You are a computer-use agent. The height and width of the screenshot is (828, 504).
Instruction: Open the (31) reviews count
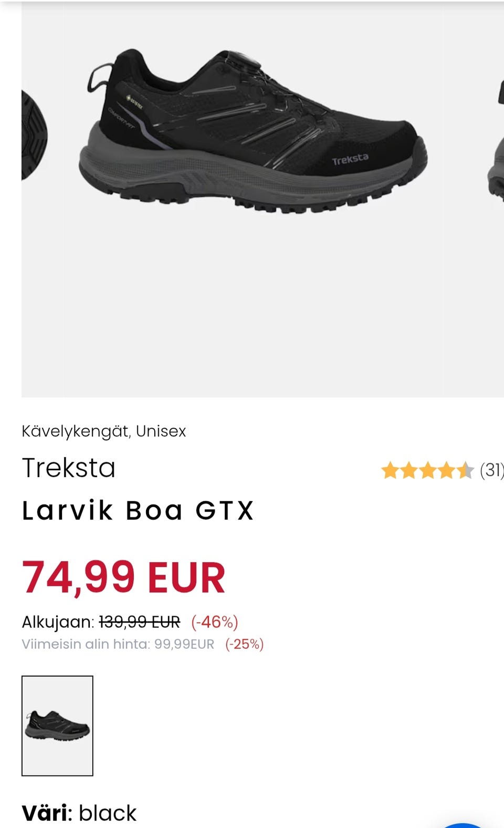click(491, 470)
